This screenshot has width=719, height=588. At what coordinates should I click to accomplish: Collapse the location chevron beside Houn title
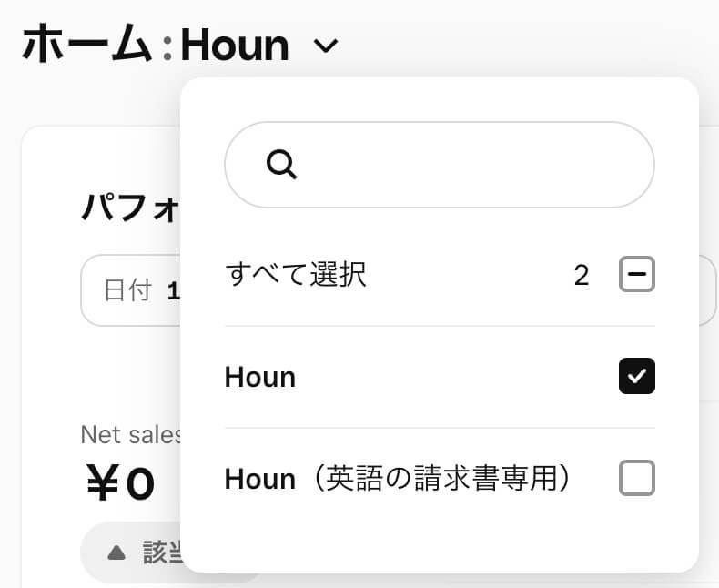pyautogui.click(x=325, y=46)
